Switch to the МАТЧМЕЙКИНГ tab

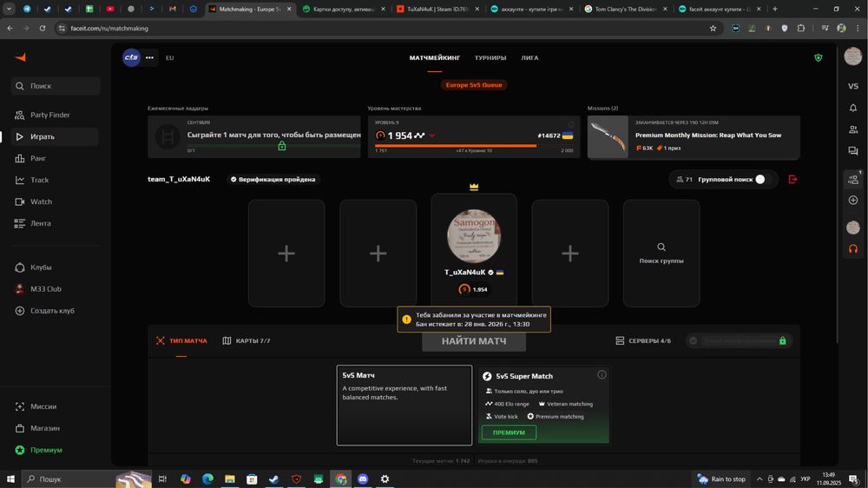tap(435, 57)
